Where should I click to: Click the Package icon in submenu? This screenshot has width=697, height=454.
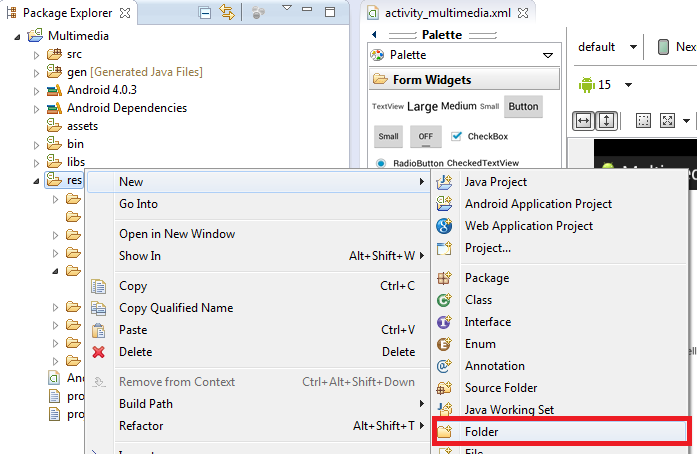444,278
